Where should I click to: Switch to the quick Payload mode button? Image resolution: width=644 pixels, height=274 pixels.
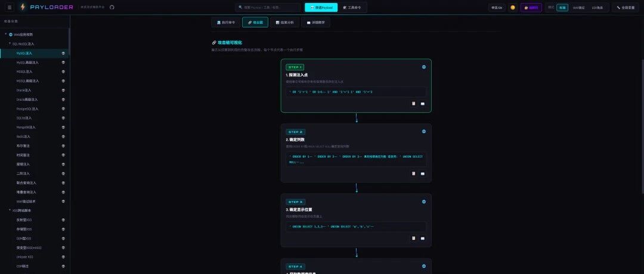[x=321, y=7]
